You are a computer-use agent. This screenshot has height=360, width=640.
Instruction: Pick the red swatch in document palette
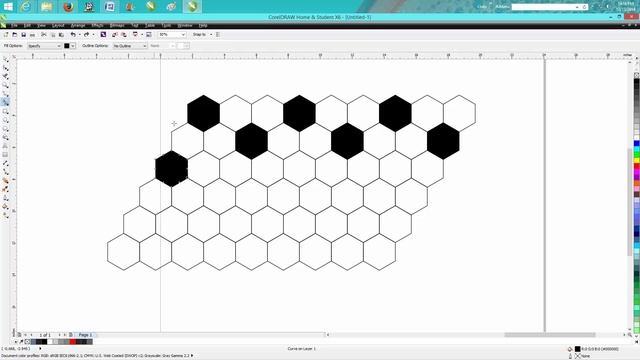(73, 342)
